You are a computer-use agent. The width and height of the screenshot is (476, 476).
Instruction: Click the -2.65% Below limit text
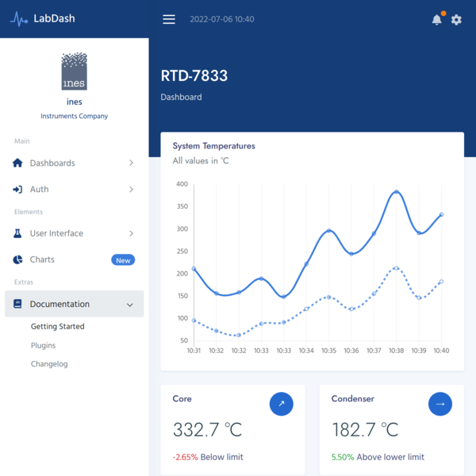208,457
